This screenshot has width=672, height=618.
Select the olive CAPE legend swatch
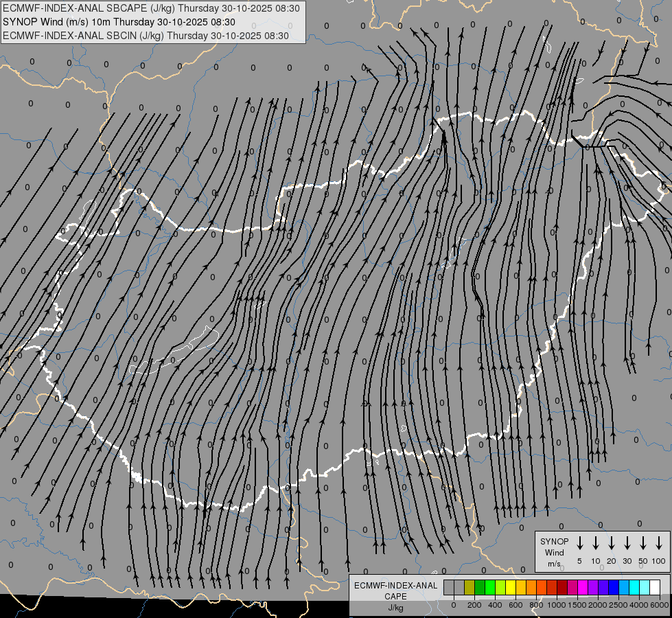470,587
